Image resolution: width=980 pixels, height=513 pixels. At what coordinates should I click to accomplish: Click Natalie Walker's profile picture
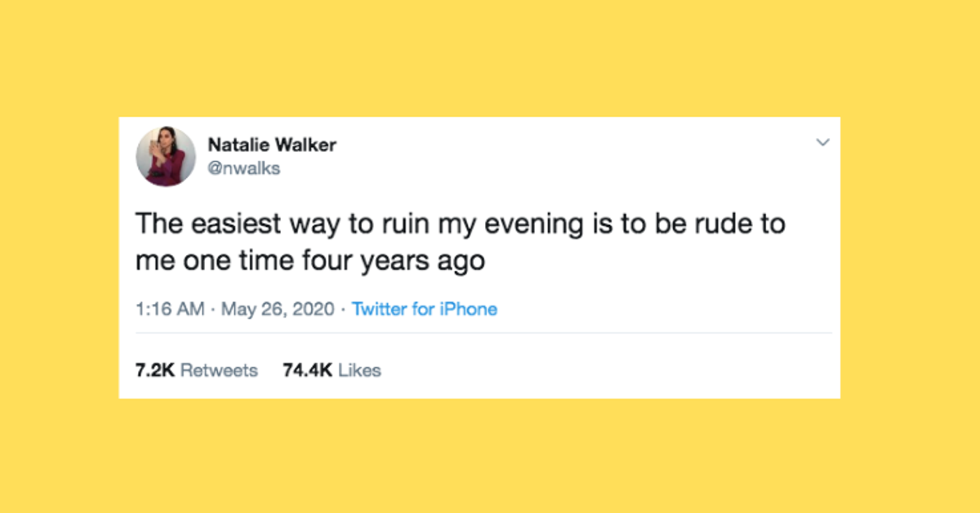coord(166,155)
